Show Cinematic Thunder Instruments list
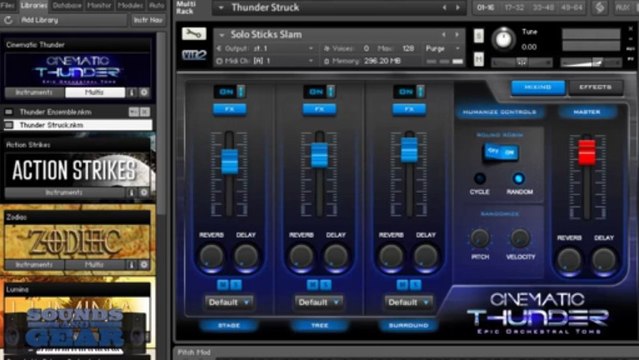This screenshot has height=360, width=639. (x=34, y=93)
